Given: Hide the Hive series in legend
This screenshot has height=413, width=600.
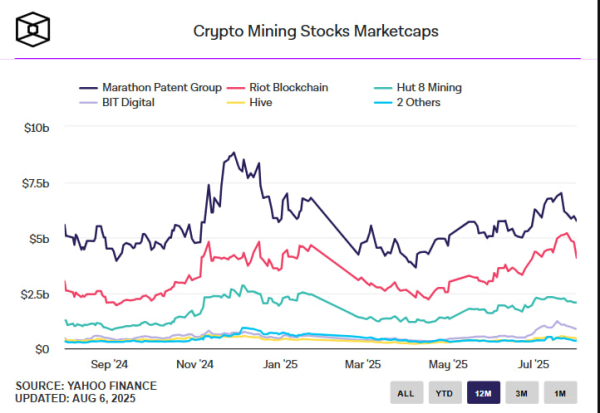Looking at the screenshot, I should point(249,103).
